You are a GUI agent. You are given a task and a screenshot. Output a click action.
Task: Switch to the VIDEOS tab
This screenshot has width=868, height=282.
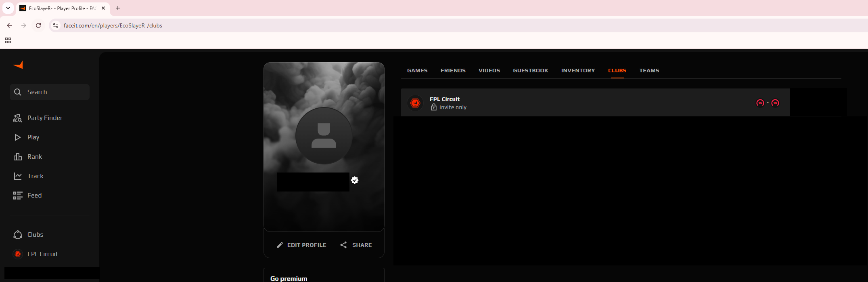pyautogui.click(x=489, y=70)
